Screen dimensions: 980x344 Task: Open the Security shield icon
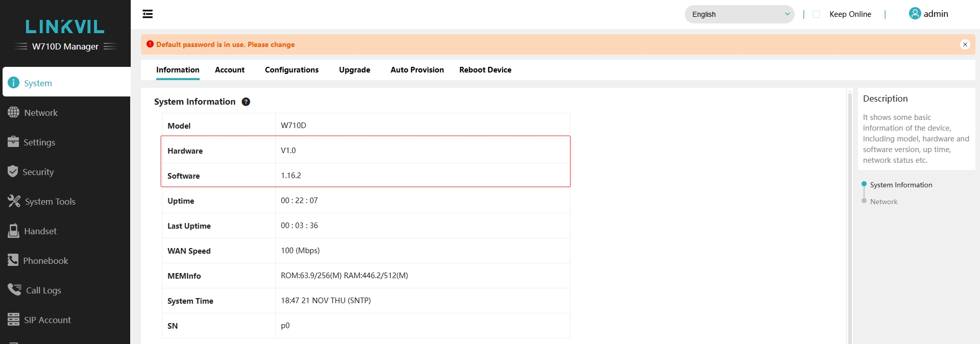pyautogui.click(x=13, y=171)
